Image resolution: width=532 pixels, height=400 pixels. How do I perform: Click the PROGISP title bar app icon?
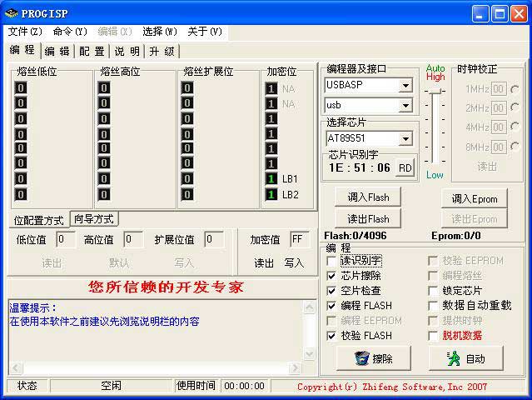point(11,12)
